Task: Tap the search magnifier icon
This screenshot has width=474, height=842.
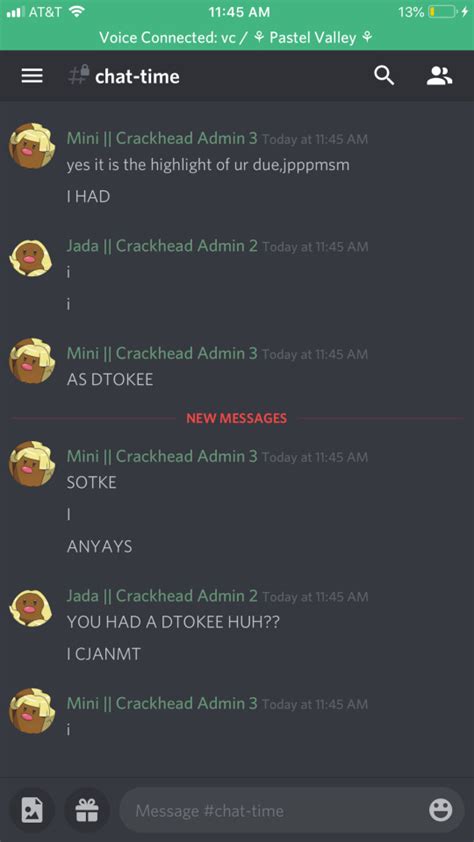Action: [x=384, y=76]
